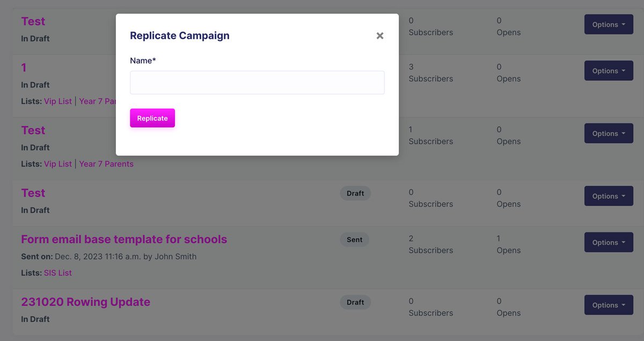
Task: Follow the SIS List link
Action: coord(57,273)
